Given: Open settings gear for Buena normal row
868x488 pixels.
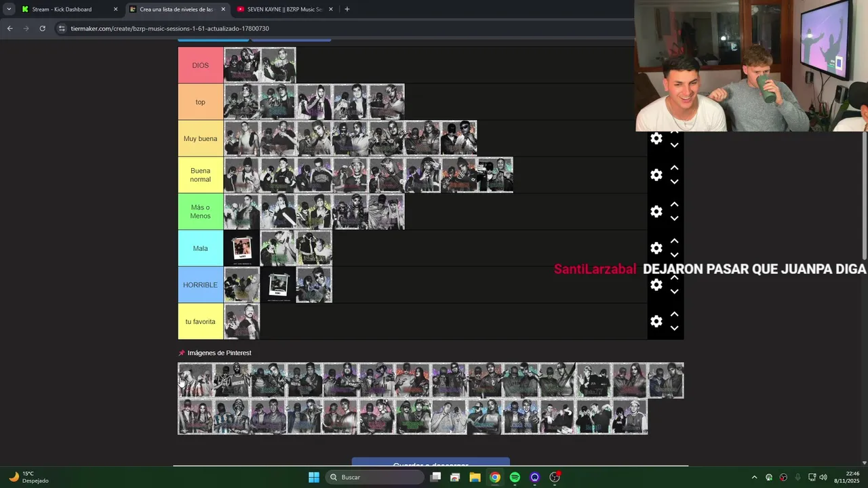Looking at the screenshot, I should point(656,175).
